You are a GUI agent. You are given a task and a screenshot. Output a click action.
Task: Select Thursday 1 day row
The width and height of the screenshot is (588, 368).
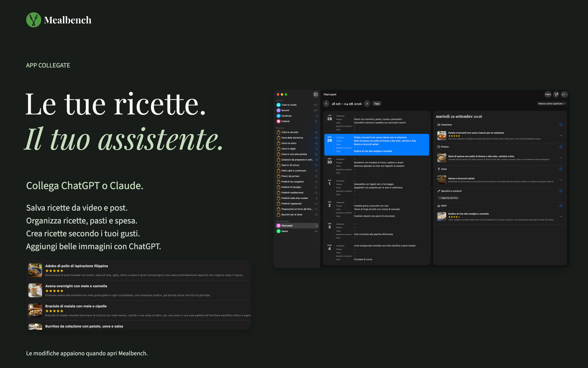[377, 188]
